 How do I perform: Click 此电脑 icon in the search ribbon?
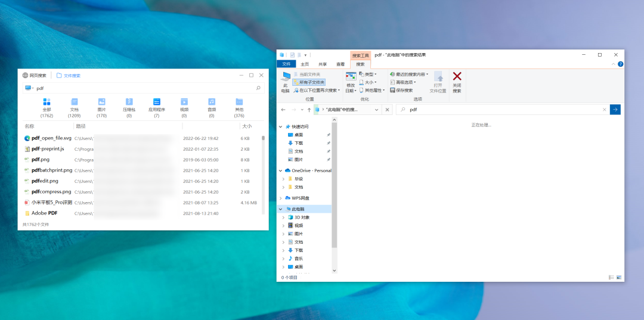[286, 77]
